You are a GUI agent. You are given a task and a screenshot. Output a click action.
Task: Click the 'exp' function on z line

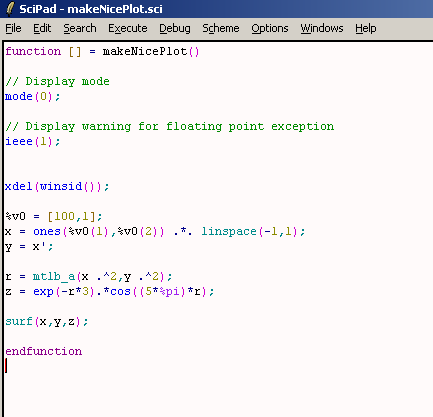pos(43,292)
